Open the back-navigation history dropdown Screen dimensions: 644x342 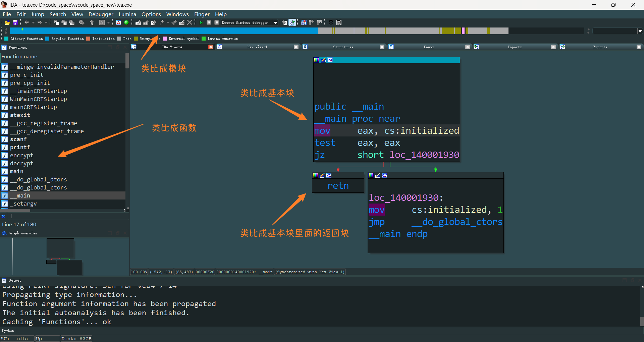(33, 22)
